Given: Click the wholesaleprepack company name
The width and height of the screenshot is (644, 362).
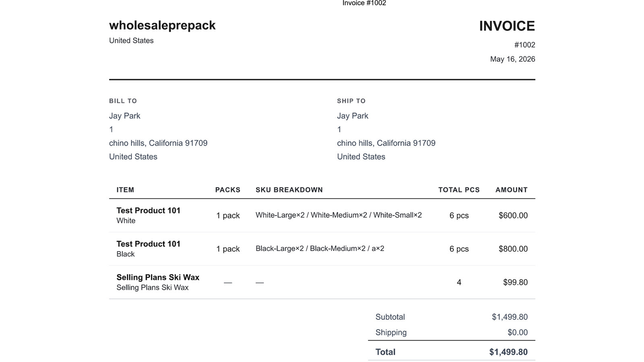Looking at the screenshot, I should (162, 25).
